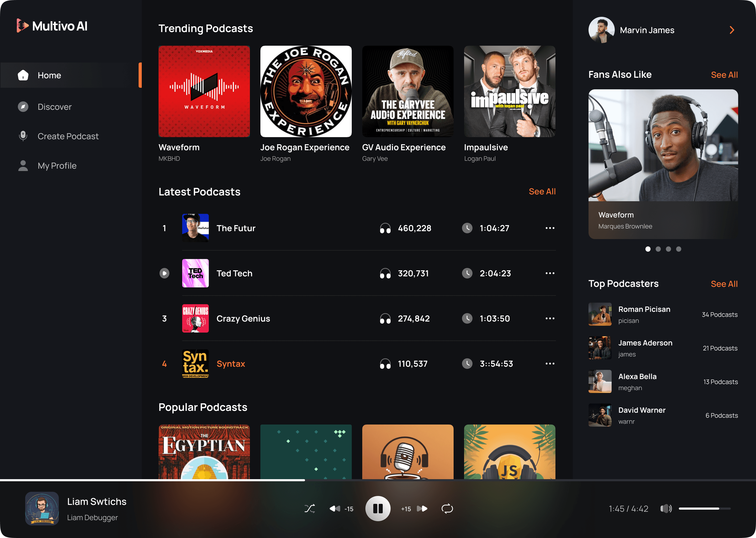The image size is (756, 538).
Task: Select first carousel dot
Action: click(x=648, y=249)
